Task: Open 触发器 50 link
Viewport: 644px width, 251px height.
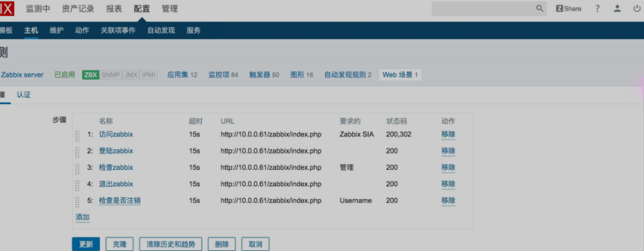Action: (x=264, y=75)
